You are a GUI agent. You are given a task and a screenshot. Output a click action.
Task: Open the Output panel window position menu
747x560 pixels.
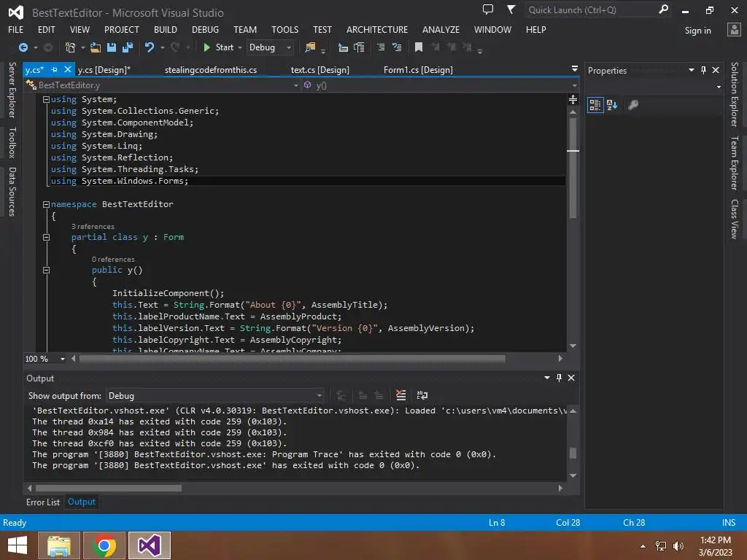point(547,378)
